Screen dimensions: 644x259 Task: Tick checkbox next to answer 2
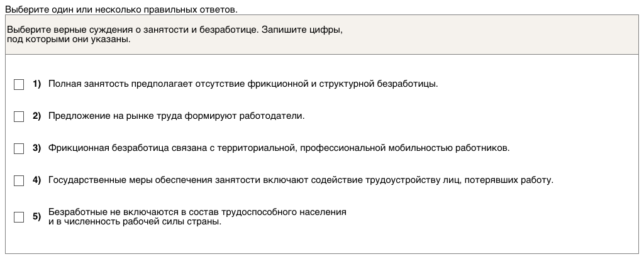tap(19, 116)
